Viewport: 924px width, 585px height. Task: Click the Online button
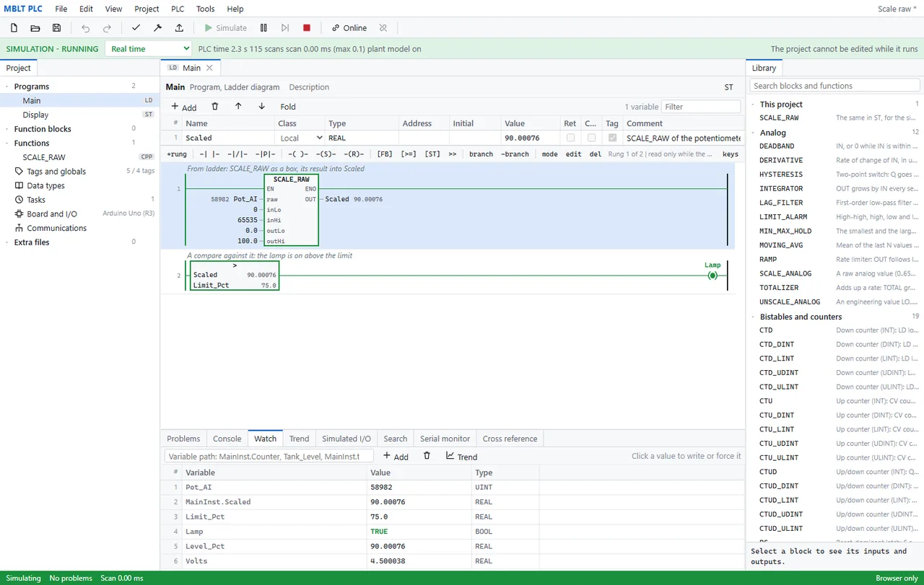[349, 28]
